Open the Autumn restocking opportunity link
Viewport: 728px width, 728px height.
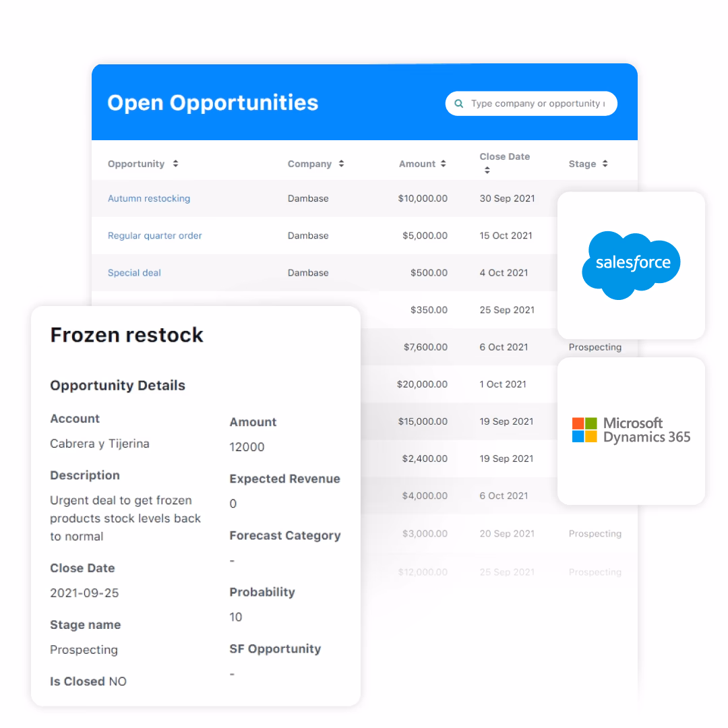pyautogui.click(x=149, y=198)
